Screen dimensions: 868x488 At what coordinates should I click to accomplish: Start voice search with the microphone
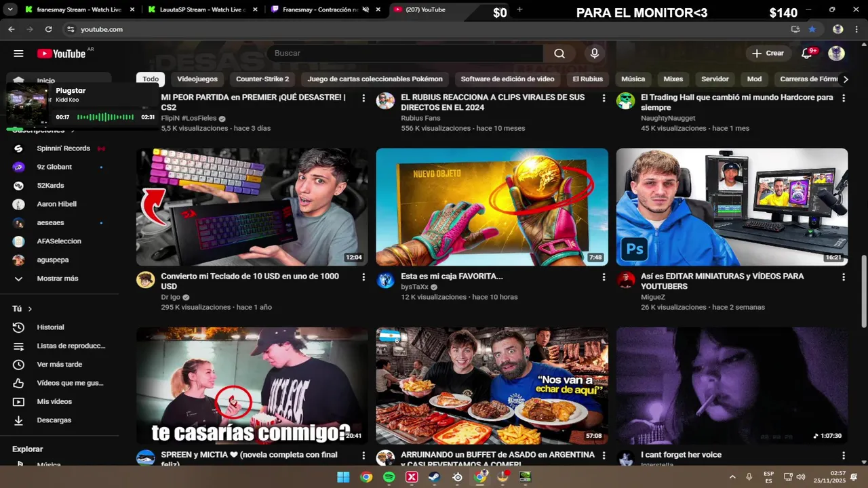595,54
